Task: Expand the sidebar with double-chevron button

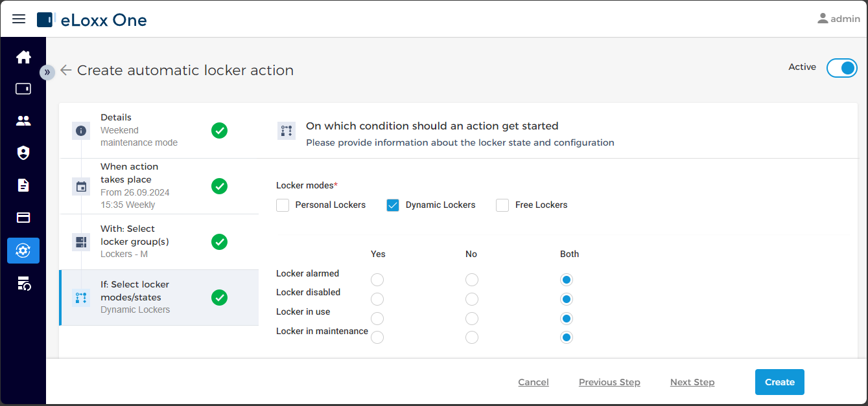Action: pos(47,72)
